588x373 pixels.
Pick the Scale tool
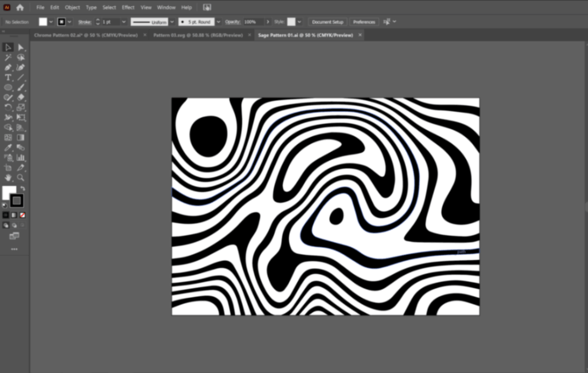tap(20, 107)
